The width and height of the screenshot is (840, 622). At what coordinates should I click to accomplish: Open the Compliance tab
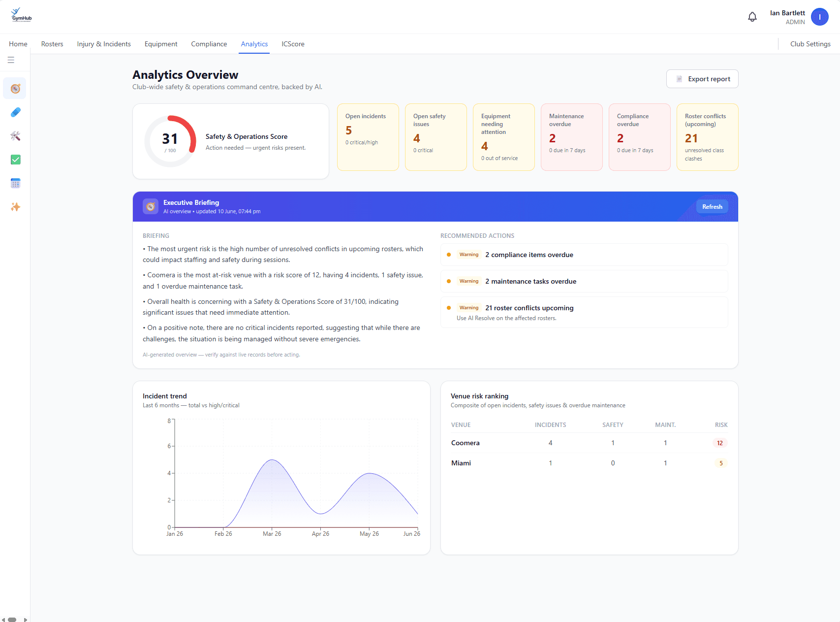209,44
